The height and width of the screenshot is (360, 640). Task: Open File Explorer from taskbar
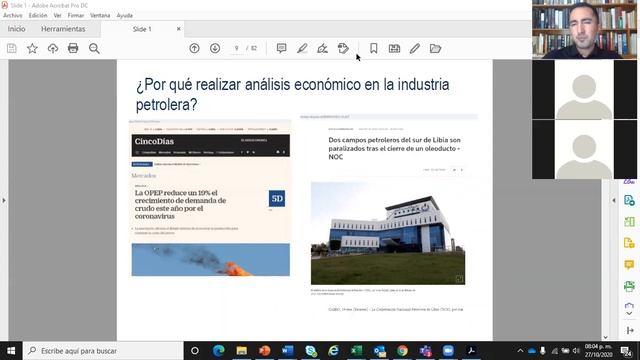pyautogui.click(x=242, y=351)
